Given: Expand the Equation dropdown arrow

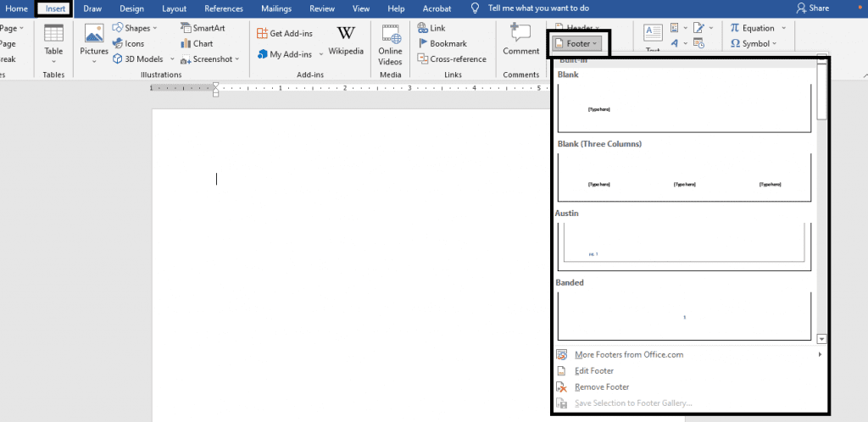Looking at the screenshot, I should [783, 28].
